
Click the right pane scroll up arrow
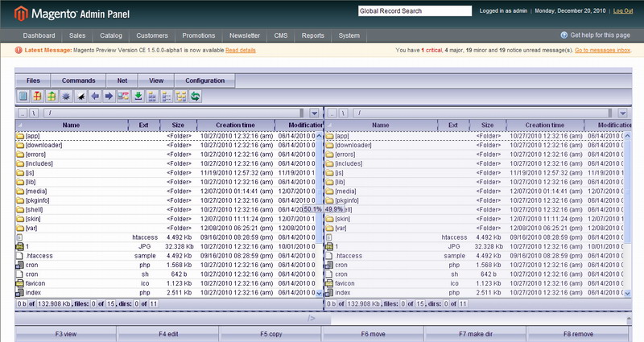pyautogui.click(x=627, y=136)
